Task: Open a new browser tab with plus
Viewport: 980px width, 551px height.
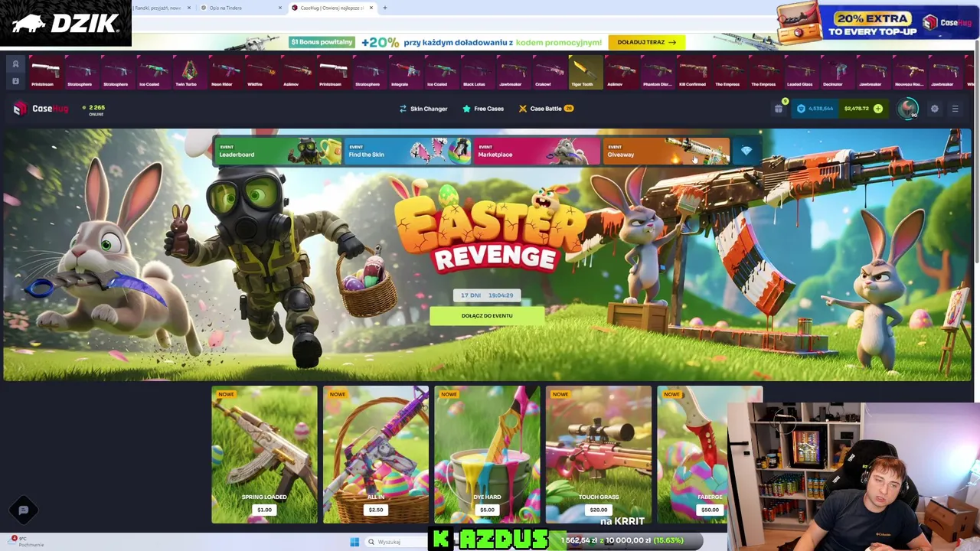Action: coord(384,8)
